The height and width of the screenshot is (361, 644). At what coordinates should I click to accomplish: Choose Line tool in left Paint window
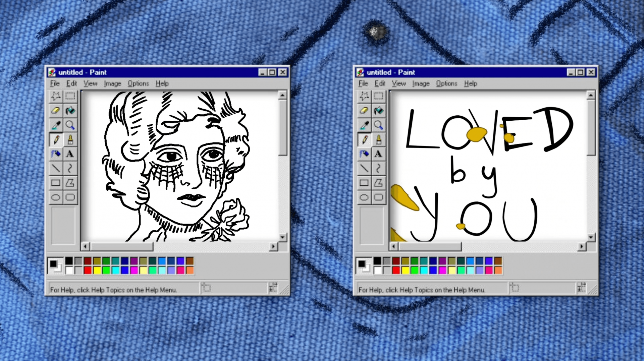tap(56, 169)
